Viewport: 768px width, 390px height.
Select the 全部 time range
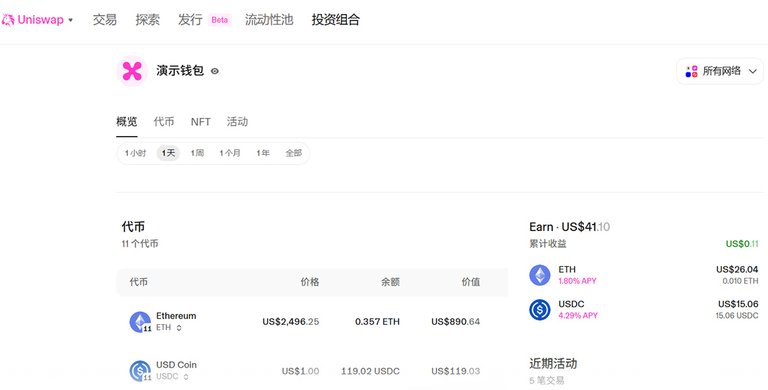click(294, 153)
